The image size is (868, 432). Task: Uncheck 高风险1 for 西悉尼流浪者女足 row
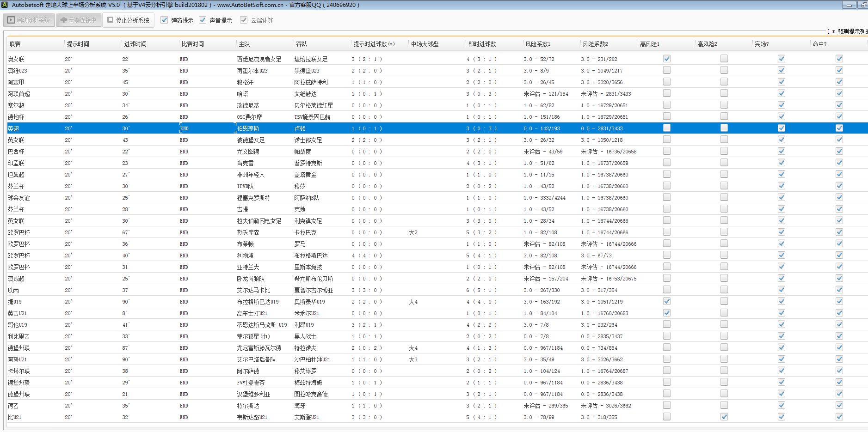666,59
